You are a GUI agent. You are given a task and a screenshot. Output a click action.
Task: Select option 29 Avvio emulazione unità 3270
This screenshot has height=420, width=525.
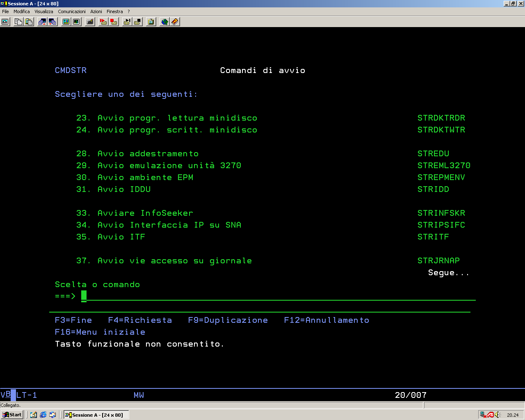pyautogui.click(x=159, y=166)
